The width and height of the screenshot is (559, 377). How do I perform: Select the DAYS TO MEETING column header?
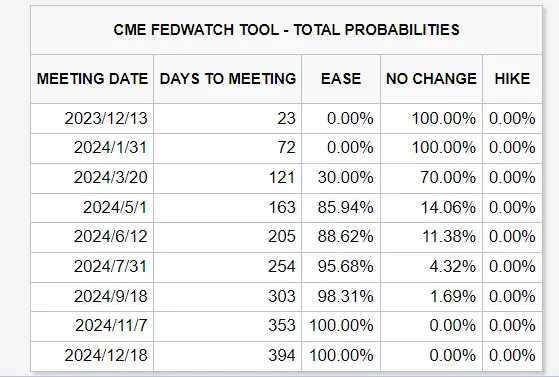coord(228,79)
